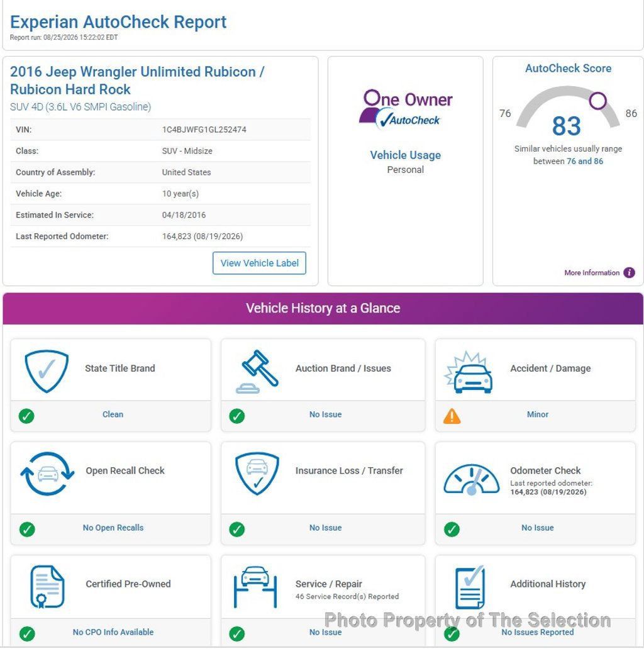Click the 2016 Jeep Wrangler Unlimited Rubicon heading
The height and width of the screenshot is (649, 644).
coord(137,80)
